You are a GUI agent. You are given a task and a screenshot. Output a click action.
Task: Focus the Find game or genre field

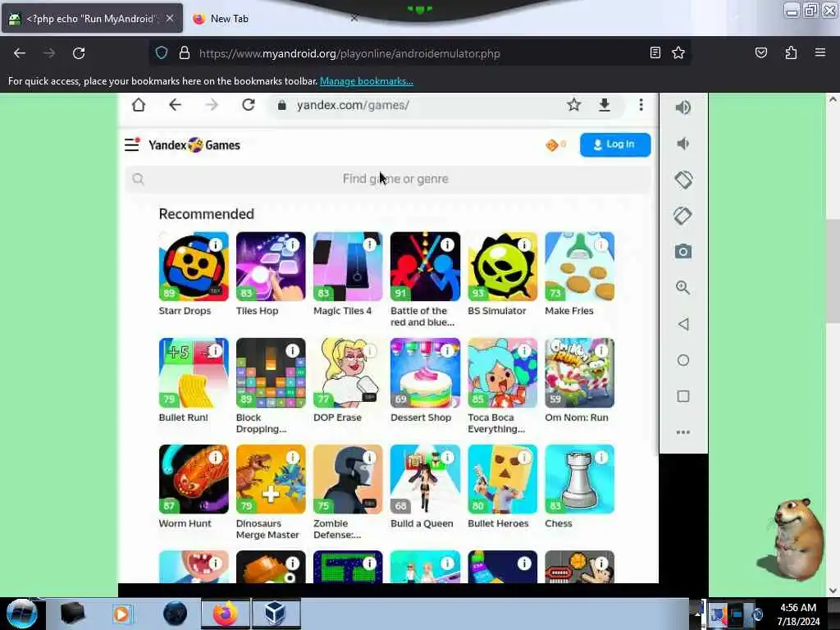pos(389,179)
